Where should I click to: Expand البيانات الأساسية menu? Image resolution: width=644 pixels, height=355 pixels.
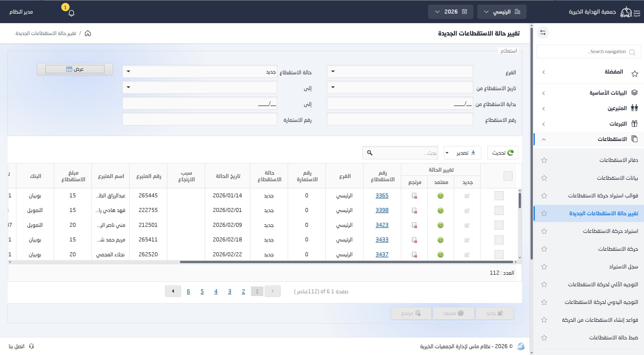(589, 93)
